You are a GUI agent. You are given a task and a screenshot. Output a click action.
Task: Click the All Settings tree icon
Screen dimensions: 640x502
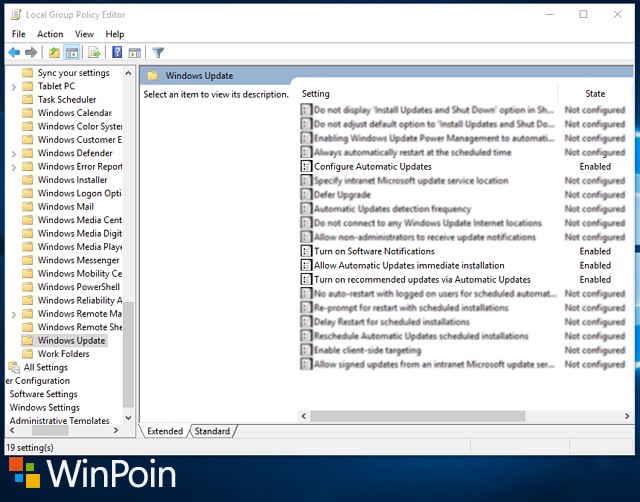(x=14, y=367)
